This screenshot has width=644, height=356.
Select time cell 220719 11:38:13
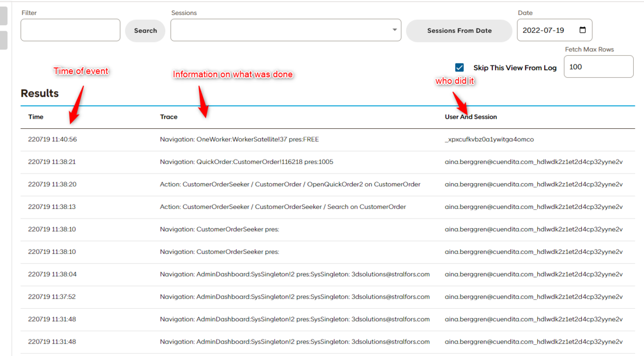pyautogui.click(x=52, y=207)
